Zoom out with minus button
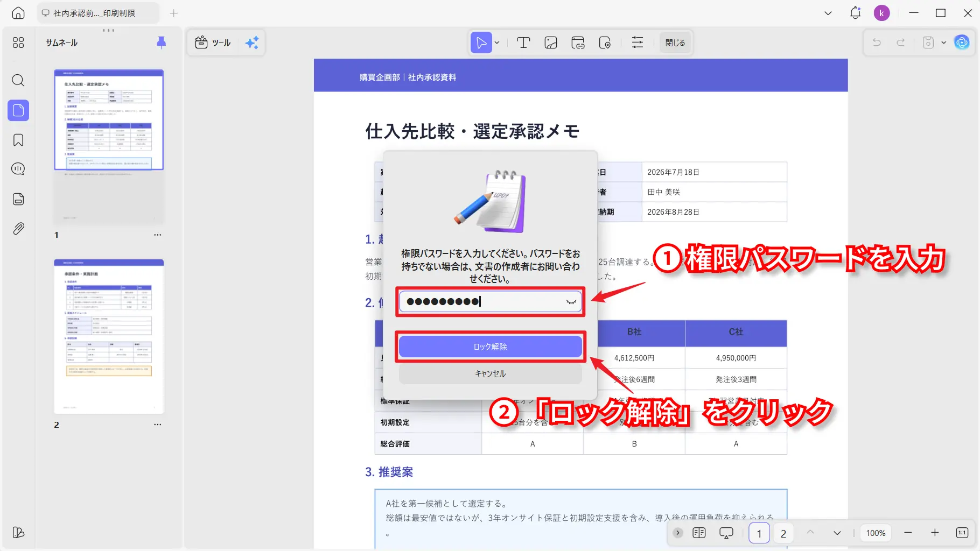The height and width of the screenshot is (551, 980). pos(908,533)
